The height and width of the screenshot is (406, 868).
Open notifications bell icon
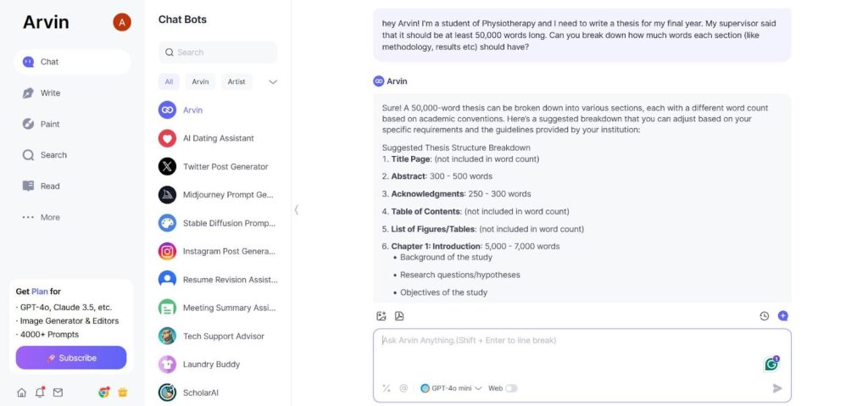point(40,392)
